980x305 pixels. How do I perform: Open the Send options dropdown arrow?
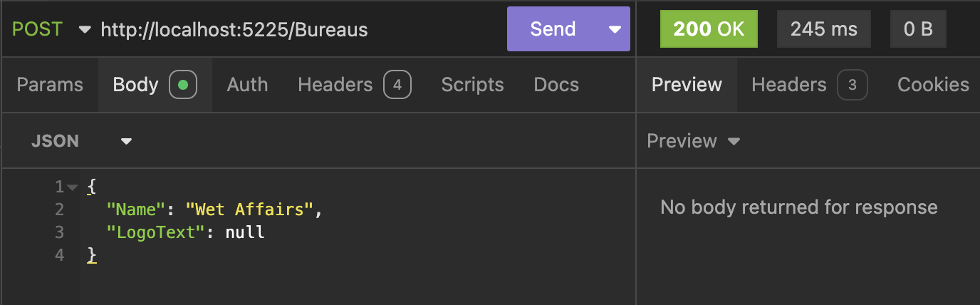click(615, 29)
